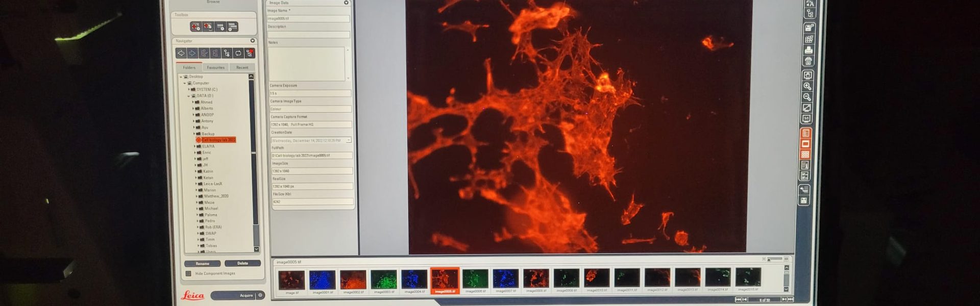This screenshot has width=980, height=306.
Task: Click the grid table icon in the right toolbar
Action: coord(809,39)
